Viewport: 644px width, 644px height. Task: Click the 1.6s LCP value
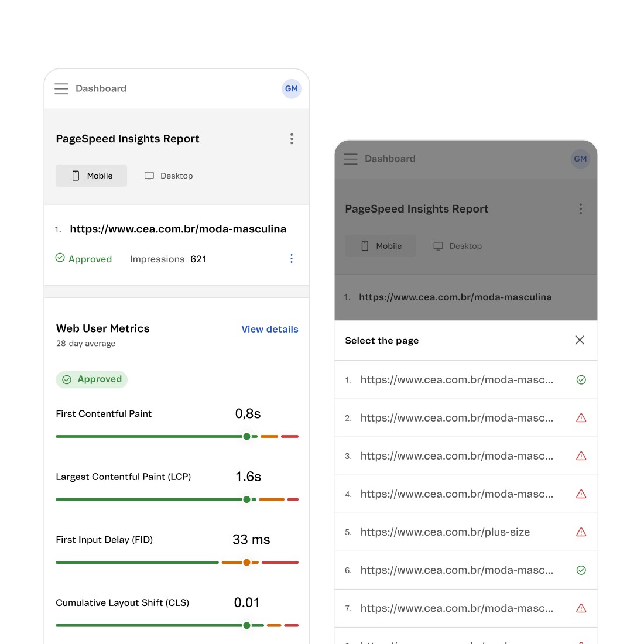pos(248,477)
